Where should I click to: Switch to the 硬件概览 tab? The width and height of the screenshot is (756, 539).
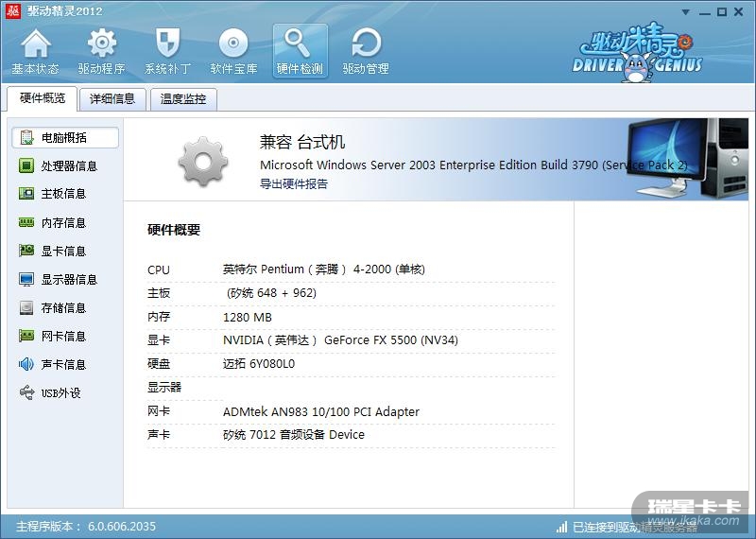(43, 98)
